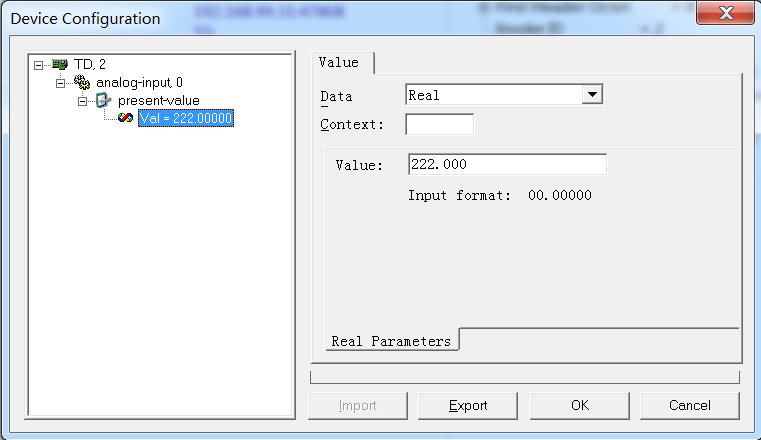
Task: Click the empty status bar field above the buttons
Action: [x=525, y=377]
